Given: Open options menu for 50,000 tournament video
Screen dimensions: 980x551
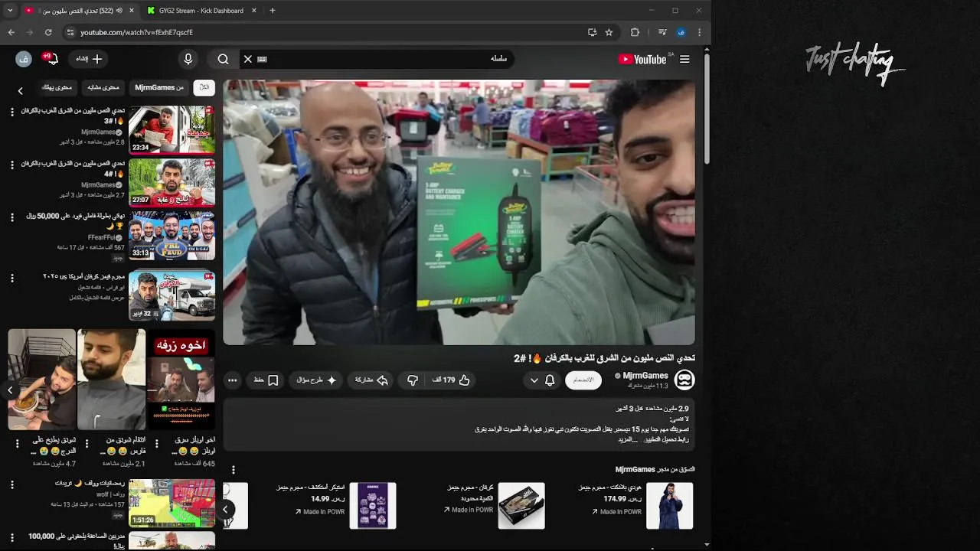Looking at the screenshot, I should coord(12,217).
